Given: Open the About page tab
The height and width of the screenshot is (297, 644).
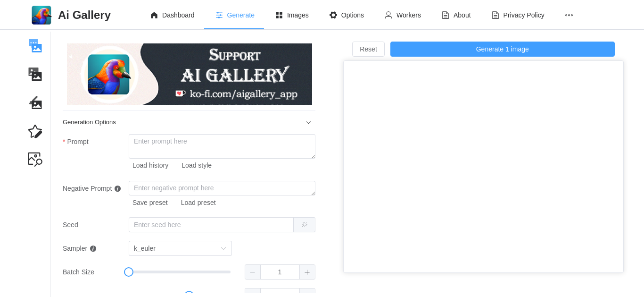Looking at the screenshot, I should pos(456,15).
